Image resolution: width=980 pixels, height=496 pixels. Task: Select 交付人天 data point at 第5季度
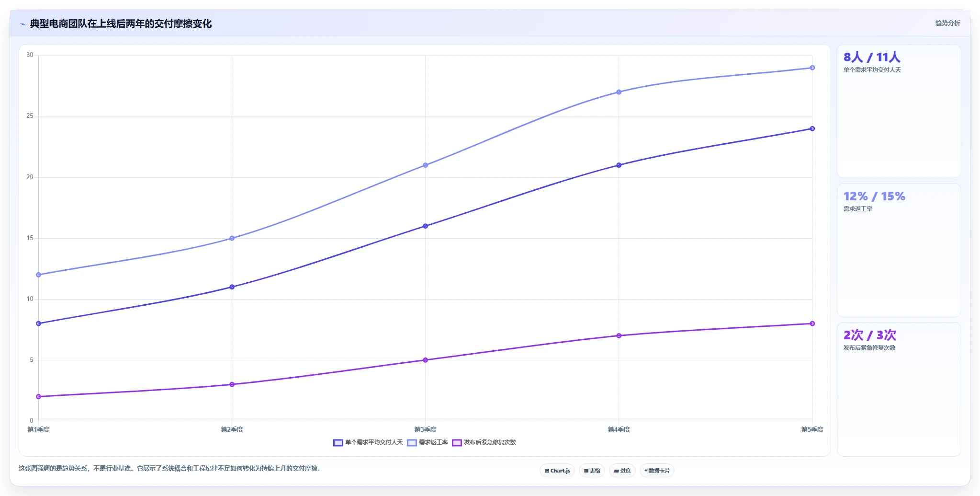tap(812, 128)
